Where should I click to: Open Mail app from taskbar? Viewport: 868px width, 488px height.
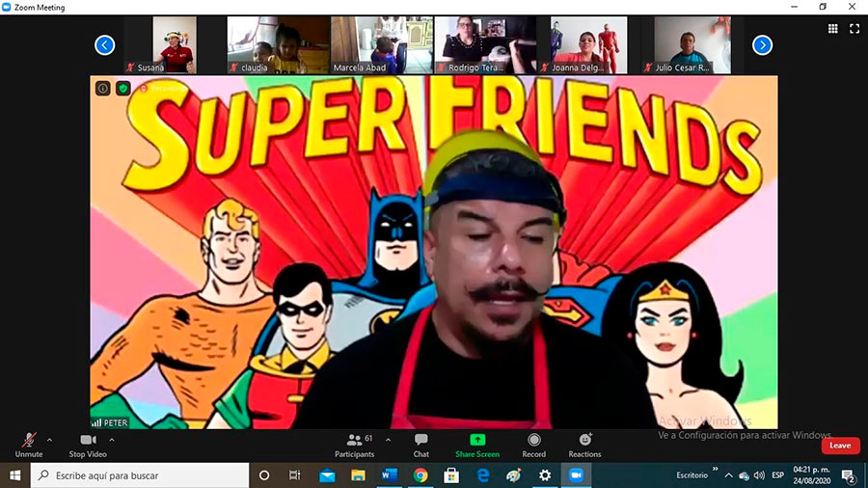coord(327,475)
